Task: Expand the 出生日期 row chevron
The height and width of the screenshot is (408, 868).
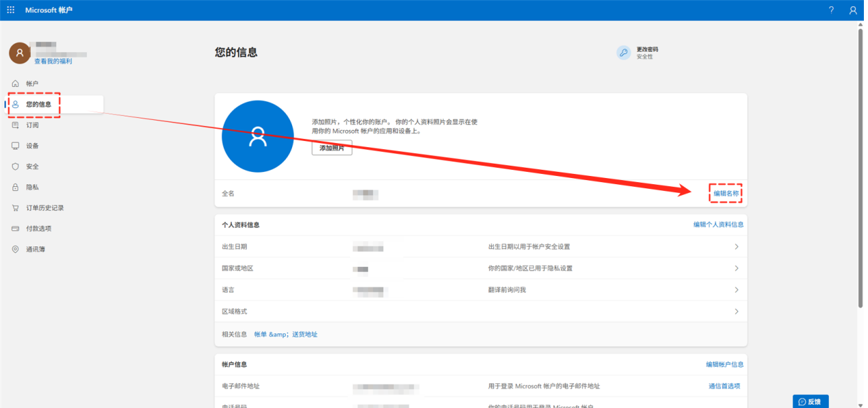Action: tap(737, 246)
